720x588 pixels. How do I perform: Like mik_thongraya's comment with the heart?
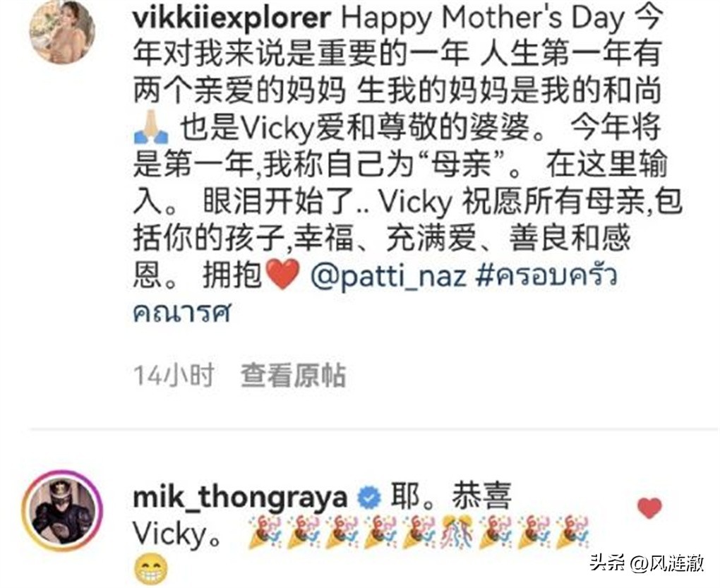point(649,508)
